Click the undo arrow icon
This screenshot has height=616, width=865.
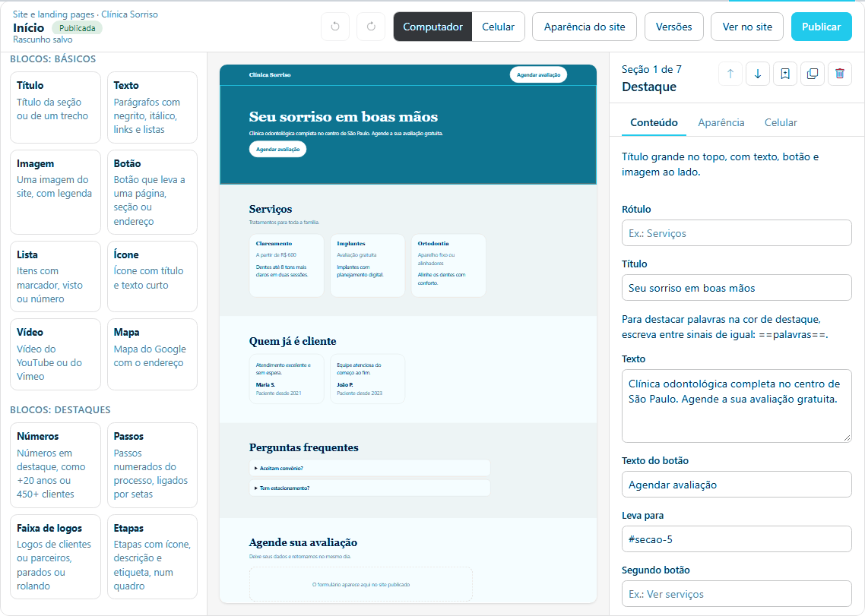coord(335,27)
